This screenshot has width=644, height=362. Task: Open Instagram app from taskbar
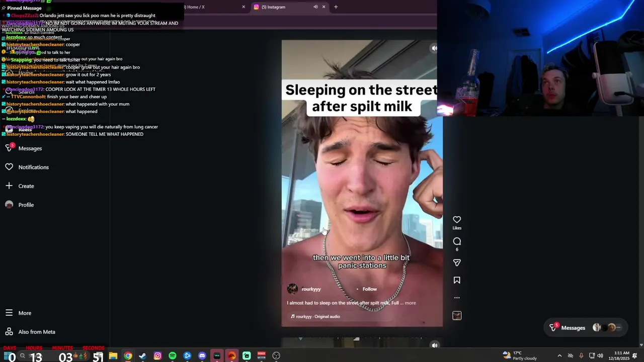click(x=157, y=356)
